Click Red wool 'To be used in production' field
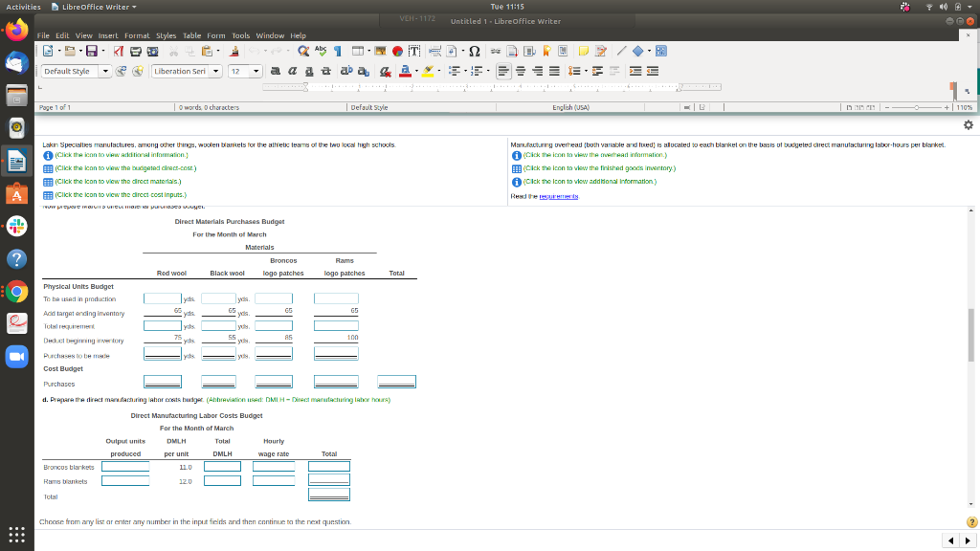This screenshot has width=980, height=551. pyautogui.click(x=163, y=298)
